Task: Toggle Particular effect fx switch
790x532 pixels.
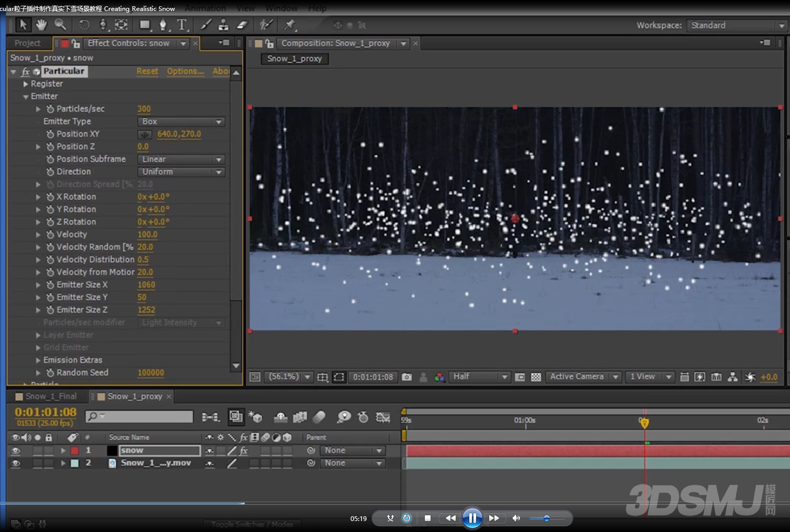Action: coord(25,71)
